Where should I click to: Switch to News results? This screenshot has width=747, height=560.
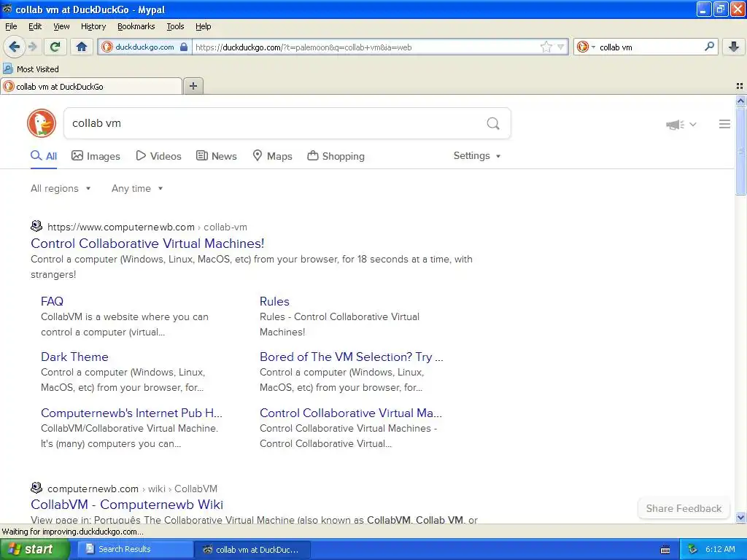216,156
